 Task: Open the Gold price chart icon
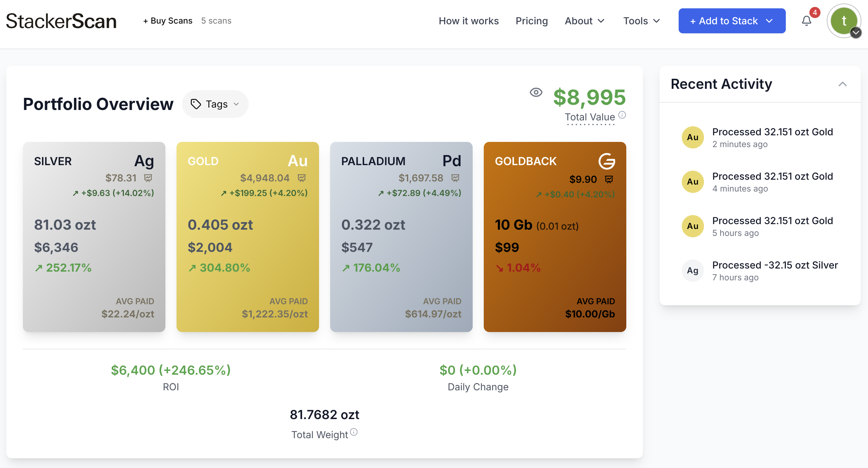pyautogui.click(x=301, y=178)
